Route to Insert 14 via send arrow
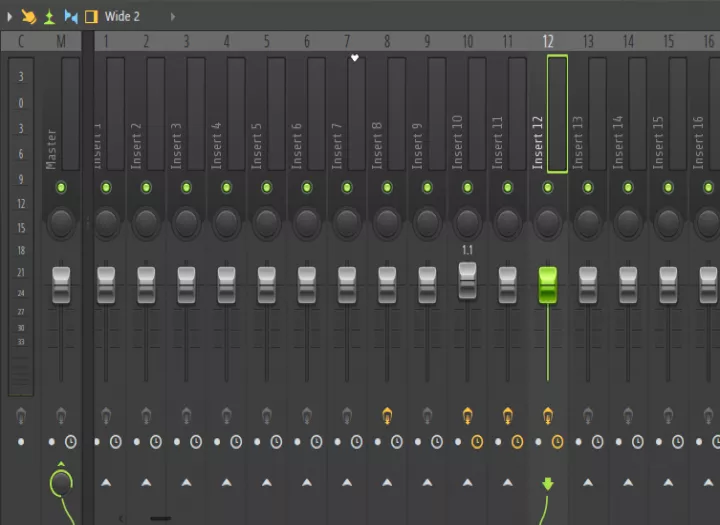This screenshot has width=720, height=525. click(628, 482)
